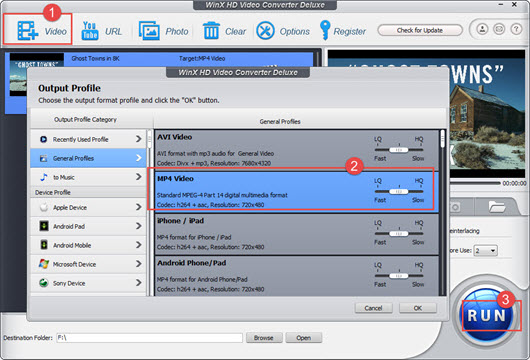Select the Android Phone/Pad profile
This screenshot has height=360, width=530.
(296, 276)
